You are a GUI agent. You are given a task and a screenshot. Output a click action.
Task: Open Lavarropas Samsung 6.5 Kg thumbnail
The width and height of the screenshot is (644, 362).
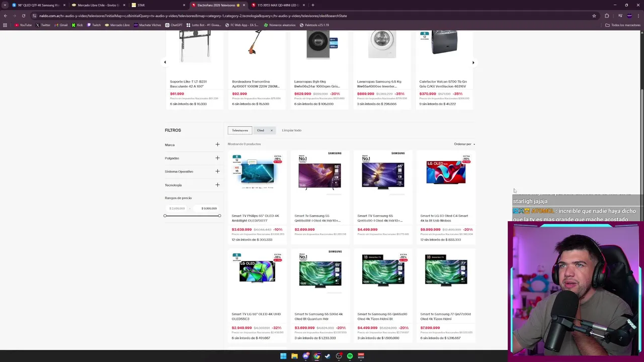382,43
